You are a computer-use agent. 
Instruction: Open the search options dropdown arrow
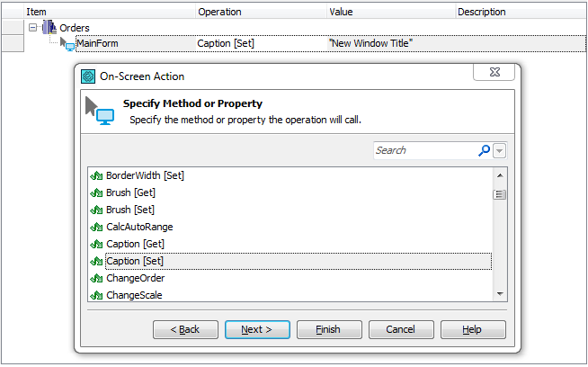499,150
